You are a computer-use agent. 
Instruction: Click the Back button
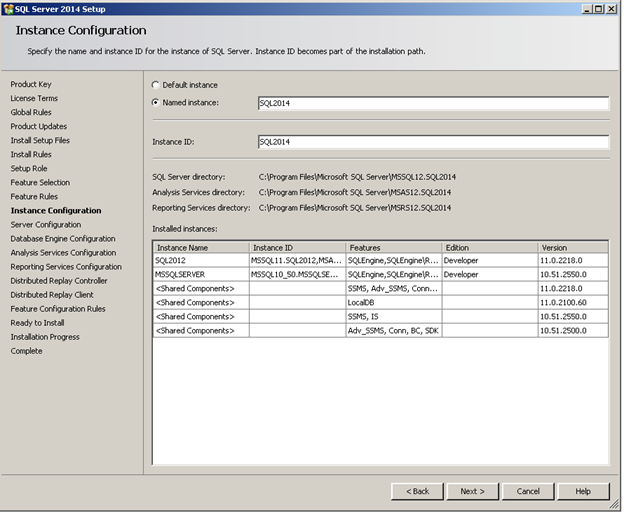tap(417, 491)
